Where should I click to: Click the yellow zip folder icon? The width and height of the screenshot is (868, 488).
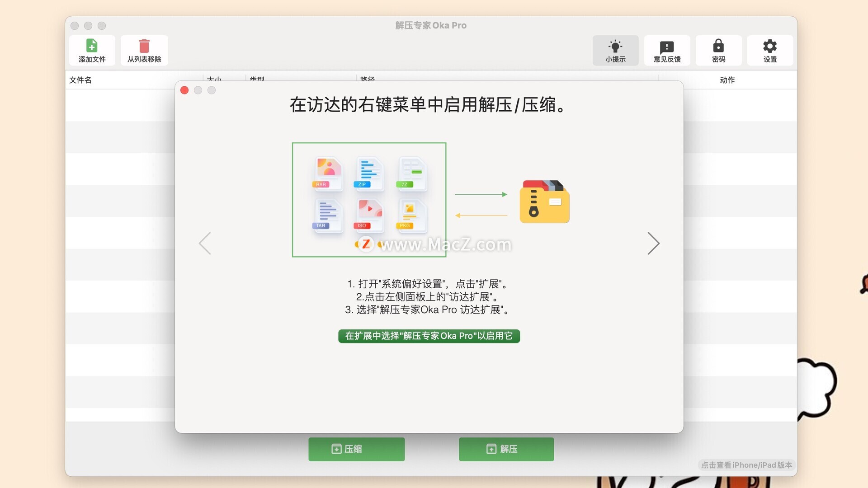(544, 202)
